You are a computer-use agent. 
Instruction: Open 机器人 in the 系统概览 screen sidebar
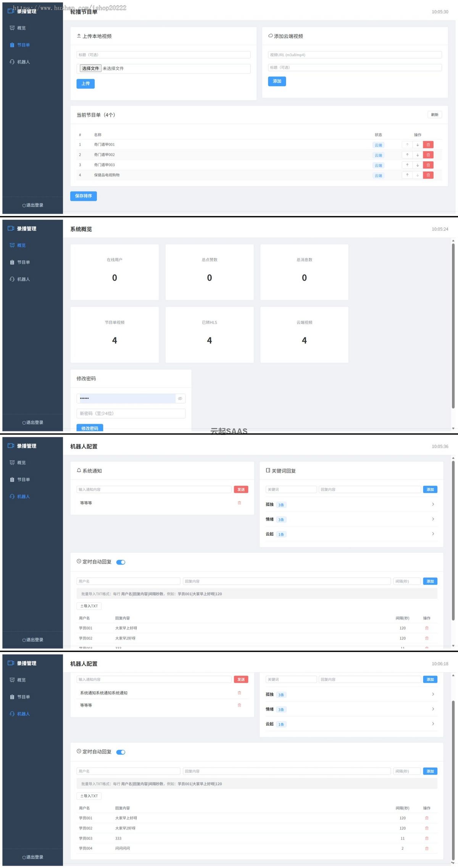(x=20, y=279)
